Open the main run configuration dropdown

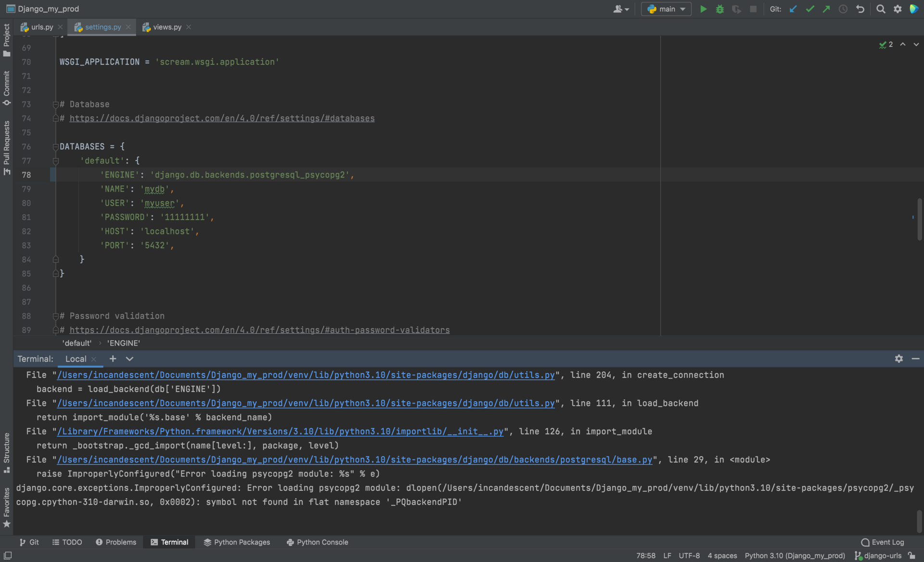pos(666,9)
